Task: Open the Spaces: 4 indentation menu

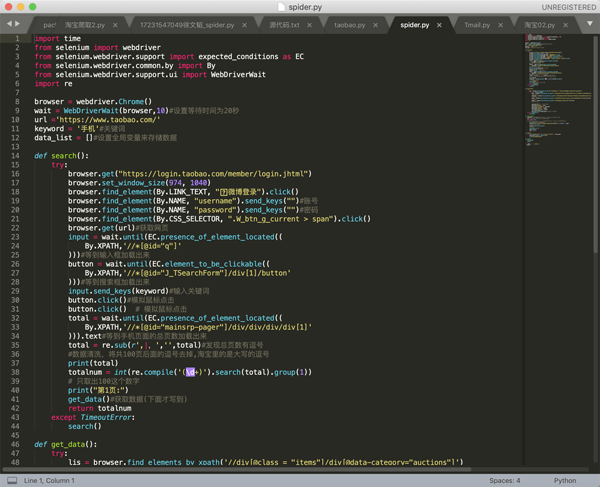Action: 504,480
